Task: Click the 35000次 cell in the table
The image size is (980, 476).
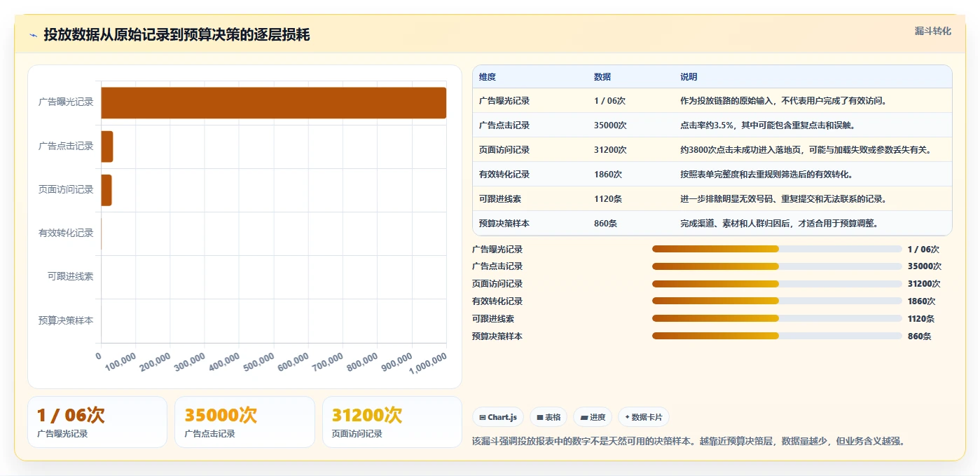Action: [610, 125]
